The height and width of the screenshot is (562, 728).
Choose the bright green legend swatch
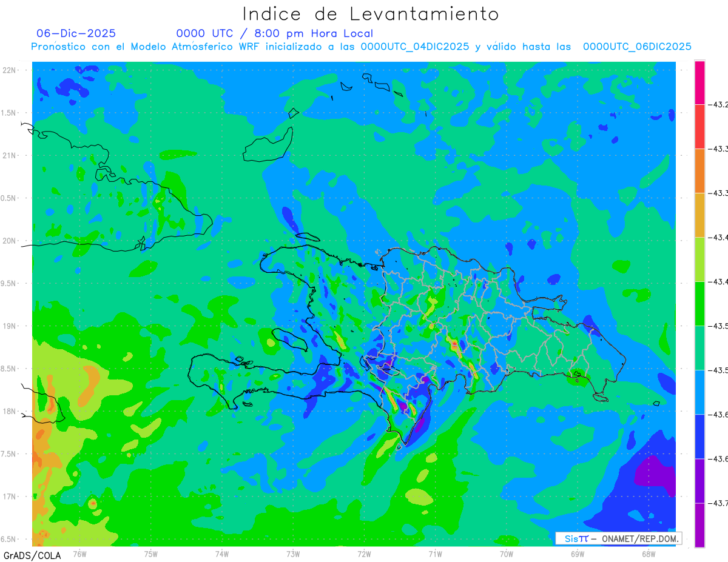click(699, 304)
